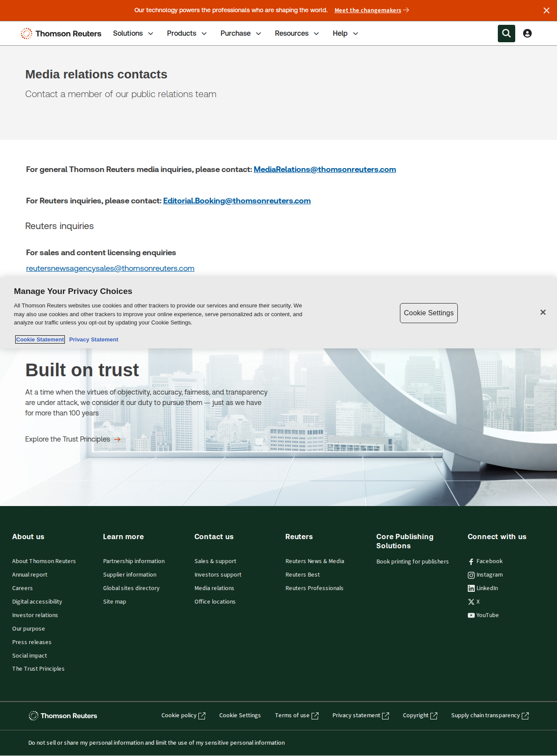Click the external link icon beside Privacy statement
This screenshot has height=756, width=557.
pyautogui.click(x=386, y=716)
